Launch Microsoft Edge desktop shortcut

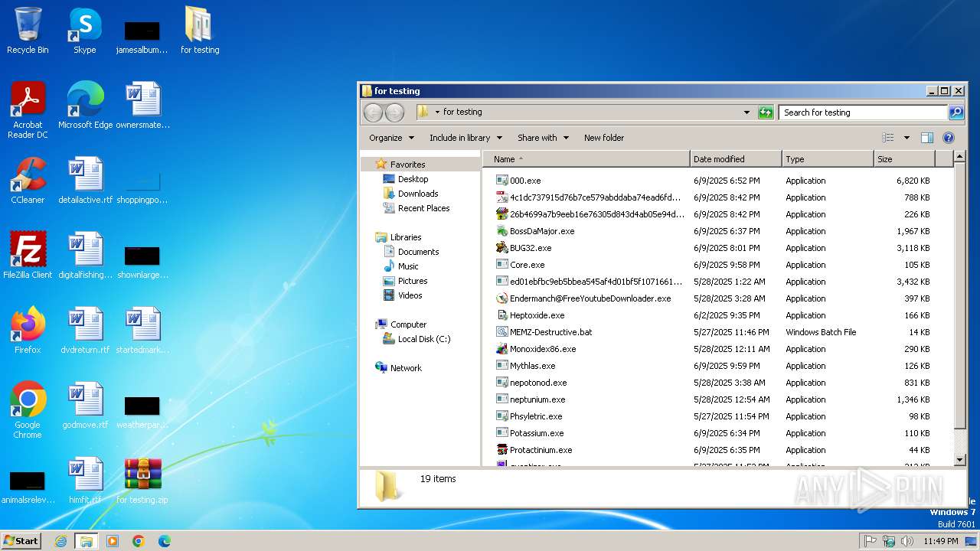tap(85, 106)
